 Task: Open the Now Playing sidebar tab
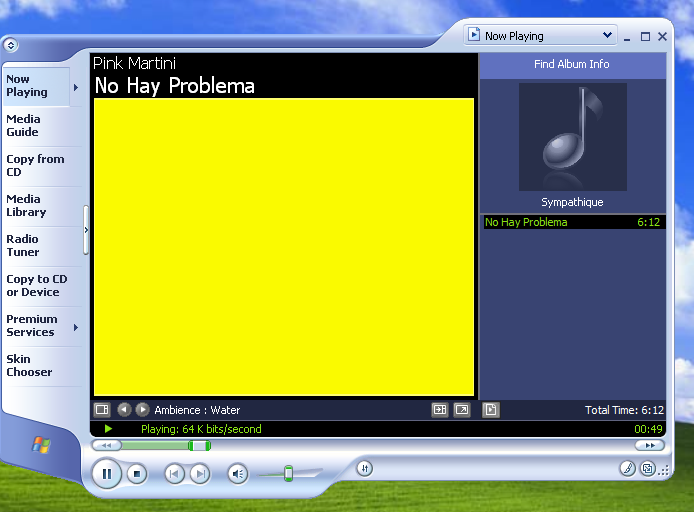(36, 86)
